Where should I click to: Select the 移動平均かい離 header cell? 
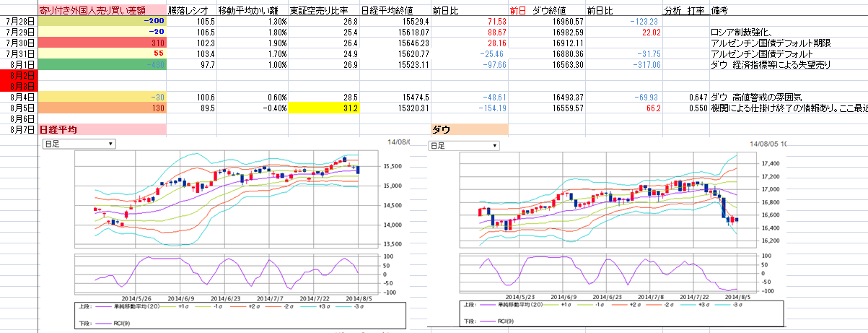pyautogui.click(x=252, y=11)
